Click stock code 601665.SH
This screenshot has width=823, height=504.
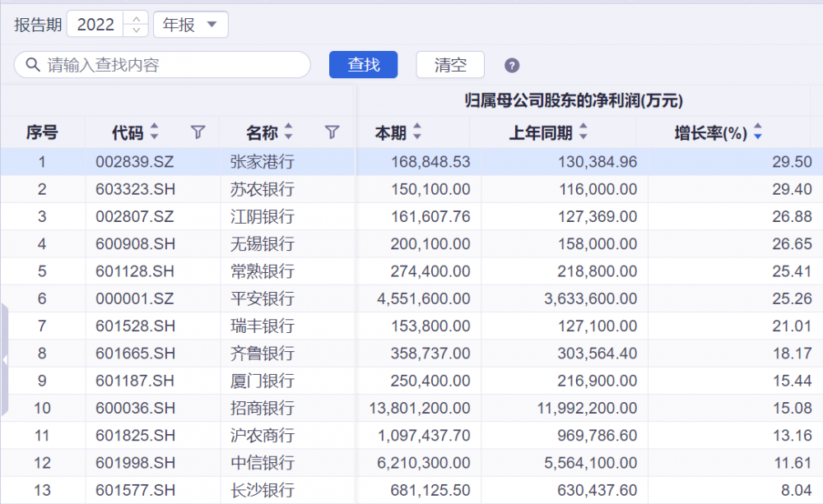(x=135, y=353)
